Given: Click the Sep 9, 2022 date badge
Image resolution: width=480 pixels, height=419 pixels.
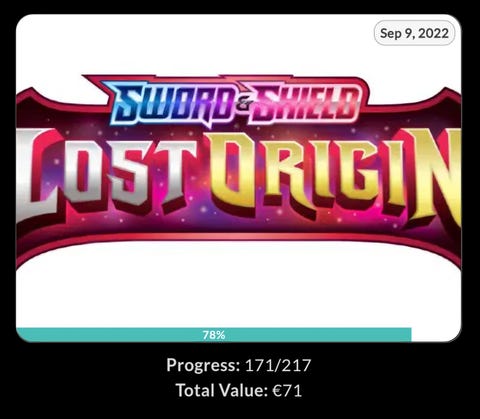Looking at the screenshot, I should [414, 33].
